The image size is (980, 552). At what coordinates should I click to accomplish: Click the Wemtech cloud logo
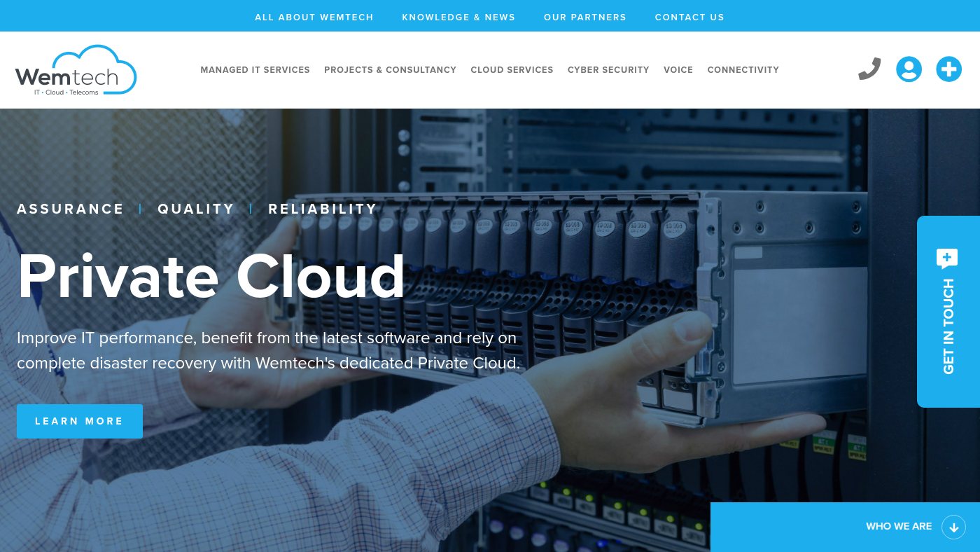[76, 70]
